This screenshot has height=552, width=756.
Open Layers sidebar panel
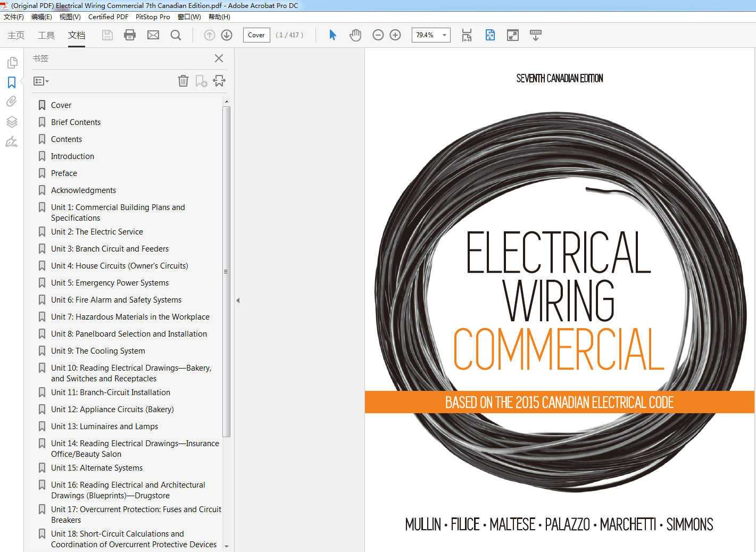[x=12, y=121]
